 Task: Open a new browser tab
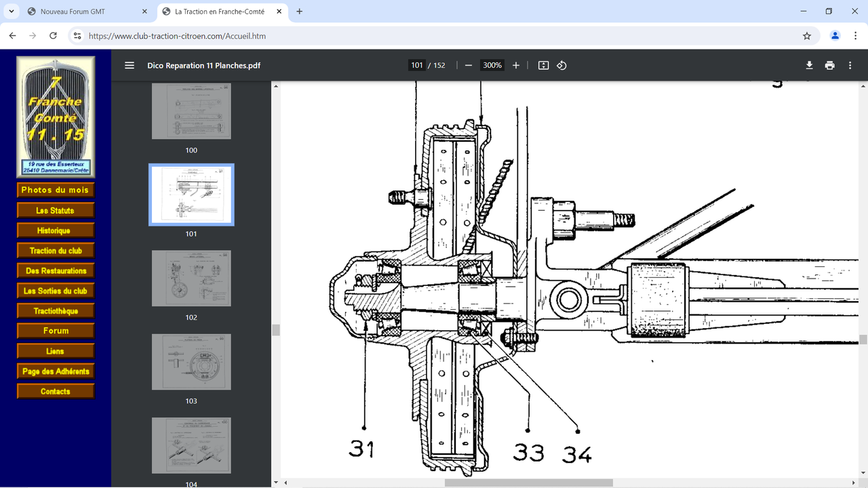pos(300,12)
